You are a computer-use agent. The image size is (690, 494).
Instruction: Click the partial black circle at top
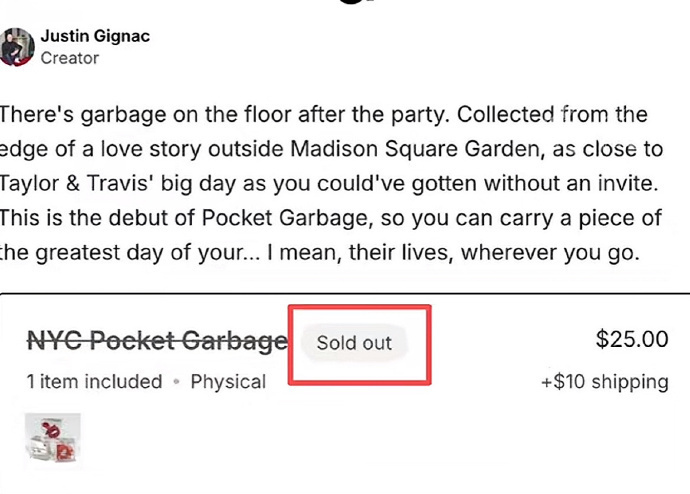354,1
